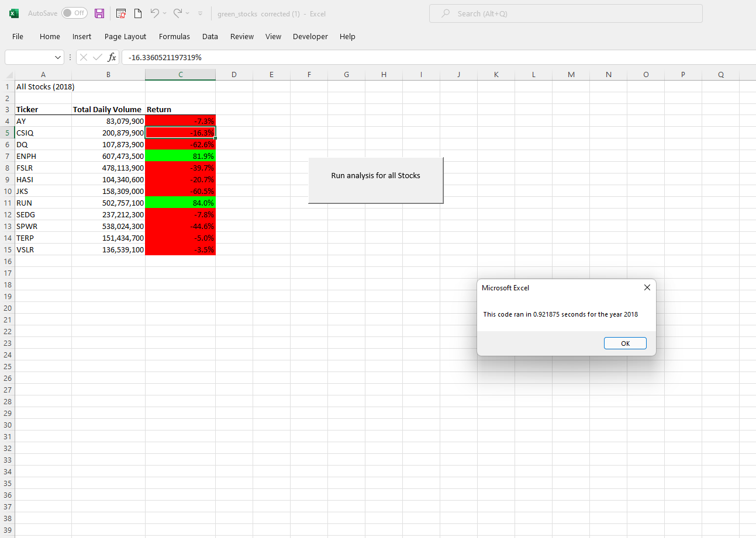Close the macro timing dialog box

point(647,287)
